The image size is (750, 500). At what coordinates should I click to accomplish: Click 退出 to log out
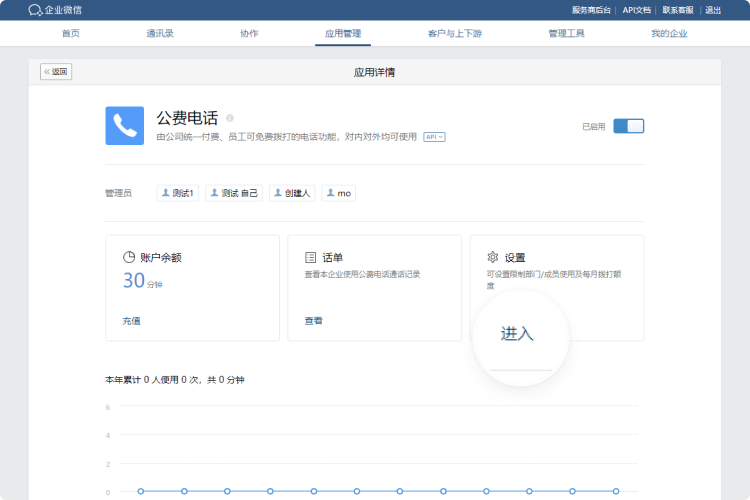point(713,10)
